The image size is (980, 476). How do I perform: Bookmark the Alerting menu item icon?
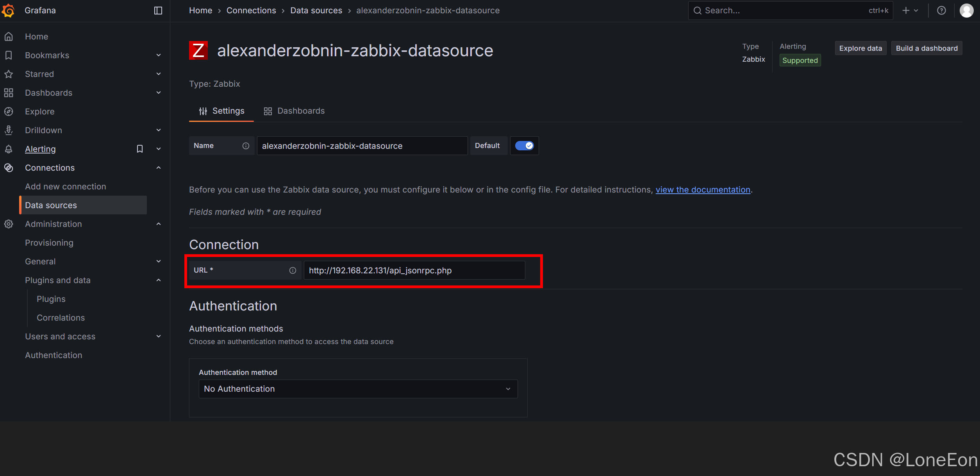pyautogui.click(x=140, y=149)
